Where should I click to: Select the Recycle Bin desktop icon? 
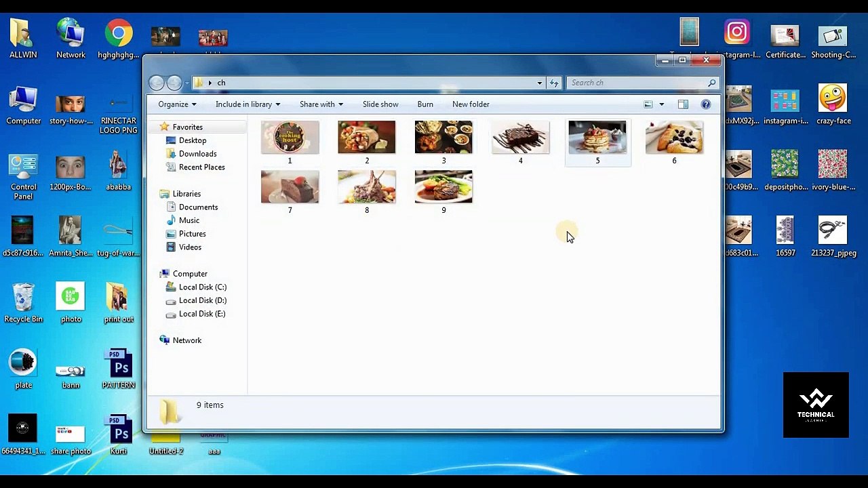[x=23, y=303]
